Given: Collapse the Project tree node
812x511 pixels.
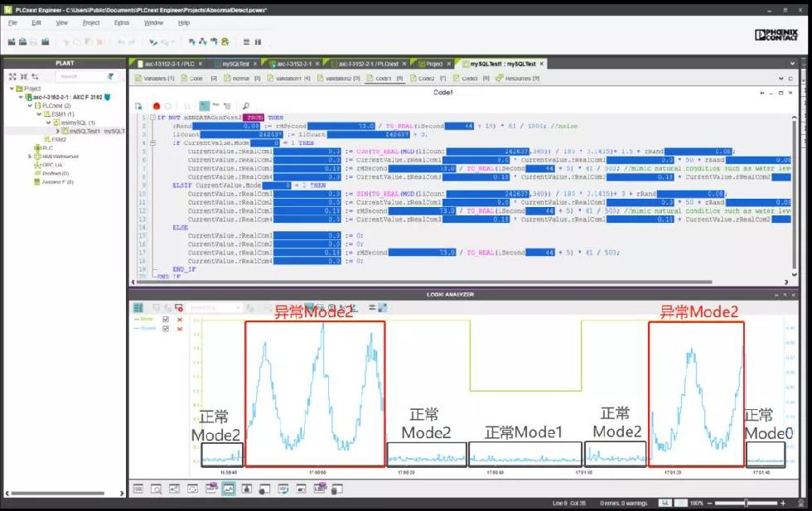Looking at the screenshot, I should [x=12, y=89].
